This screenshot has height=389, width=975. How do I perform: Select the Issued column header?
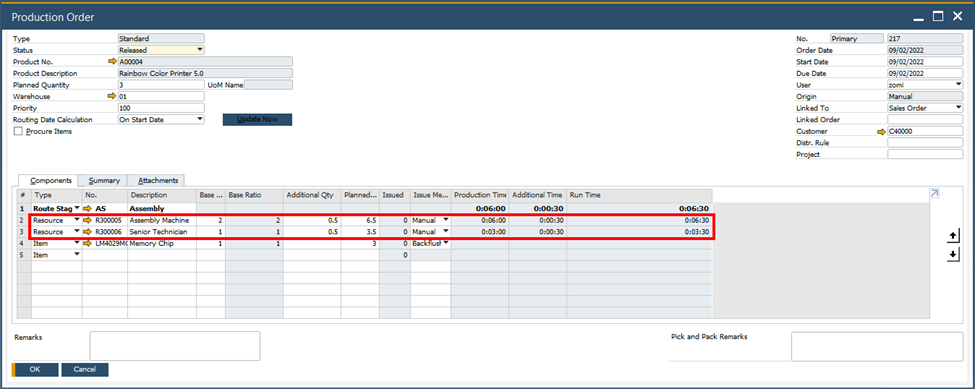394,195
